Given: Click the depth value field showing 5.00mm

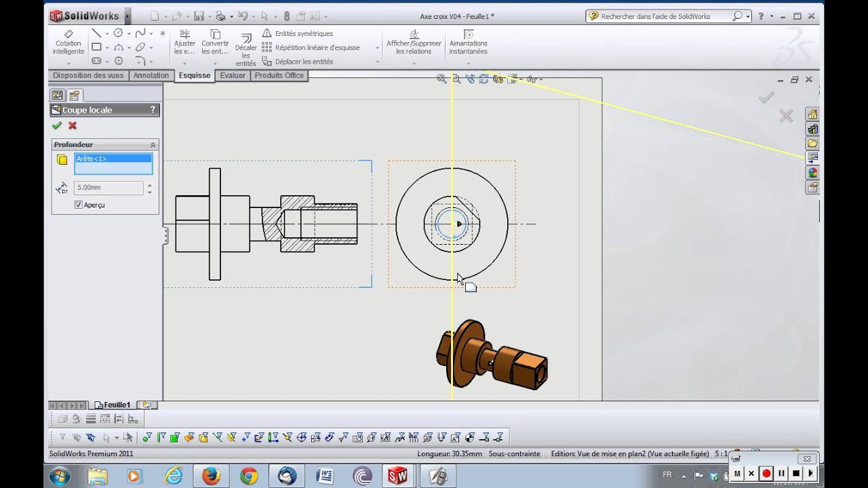Looking at the screenshot, I should point(108,188).
